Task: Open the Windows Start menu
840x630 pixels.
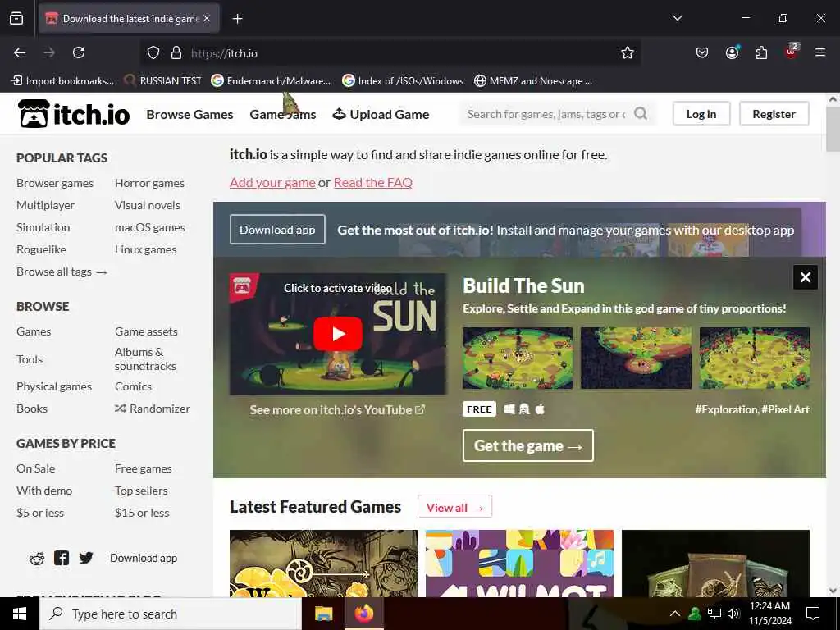Action: click(x=20, y=614)
